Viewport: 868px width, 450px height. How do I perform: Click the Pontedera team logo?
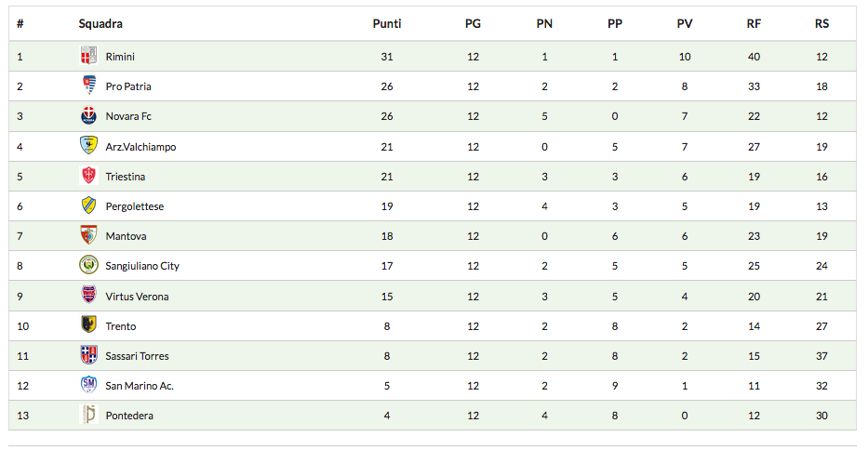[x=88, y=415]
